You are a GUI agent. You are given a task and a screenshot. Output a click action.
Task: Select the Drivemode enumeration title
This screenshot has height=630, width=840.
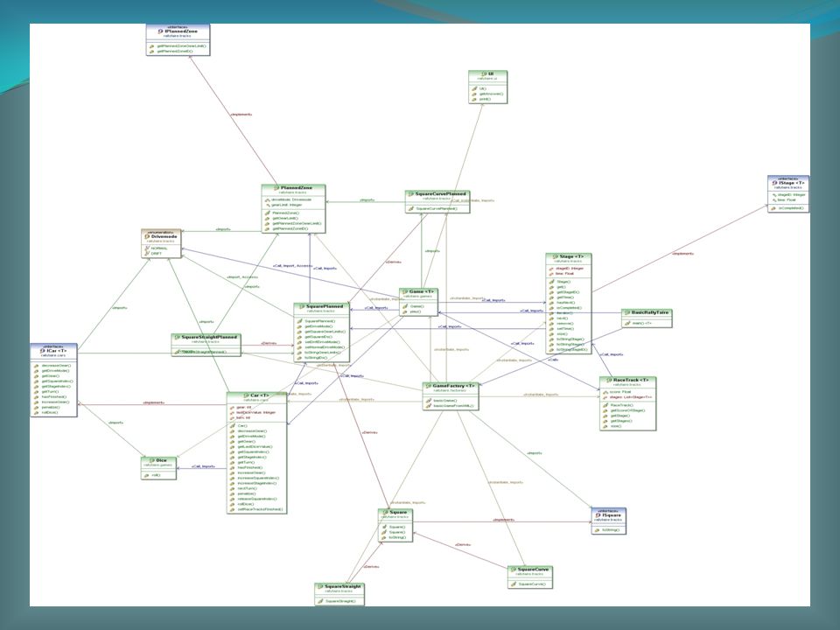164,236
